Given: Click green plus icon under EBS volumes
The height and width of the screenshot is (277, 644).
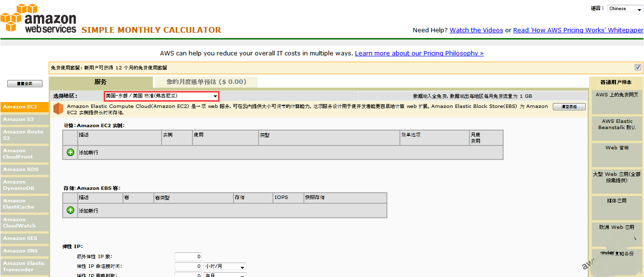Looking at the screenshot, I should click(x=70, y=211).
